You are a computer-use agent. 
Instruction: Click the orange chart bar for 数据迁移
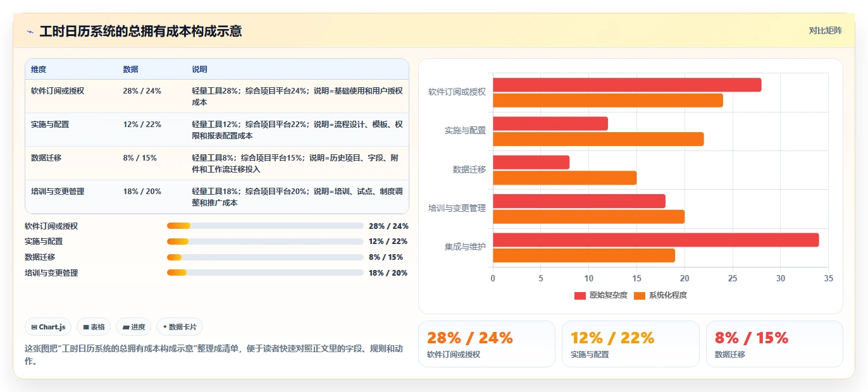click(x=565, y=178)
